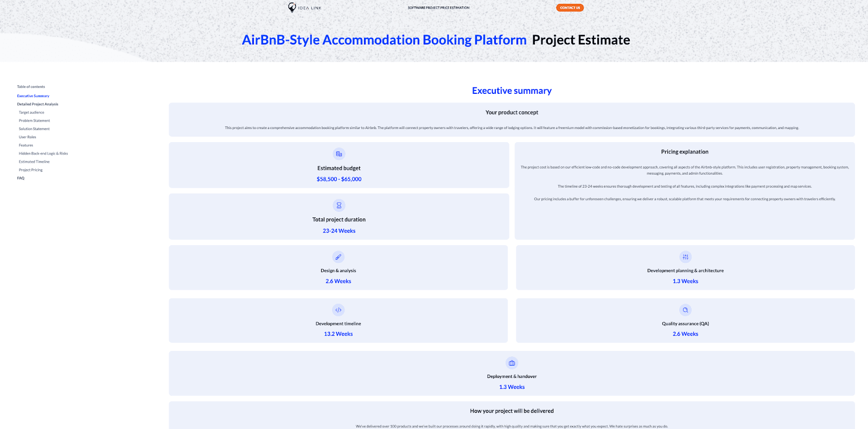Select Solution Statement in sidebar

coord(34,129)
